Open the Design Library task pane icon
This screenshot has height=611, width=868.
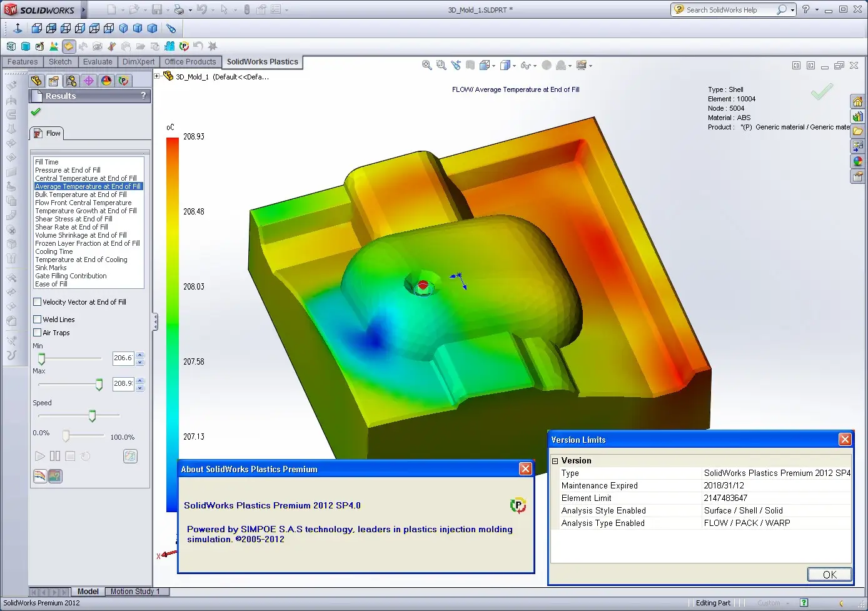click(x=858, y=116)
